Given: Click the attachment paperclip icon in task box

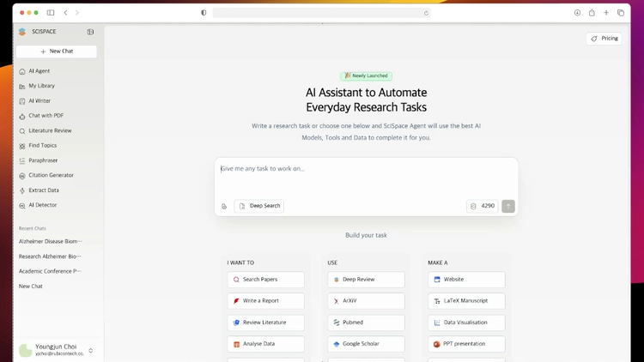Looking at the screenshot, I should [x=224, y=206].
